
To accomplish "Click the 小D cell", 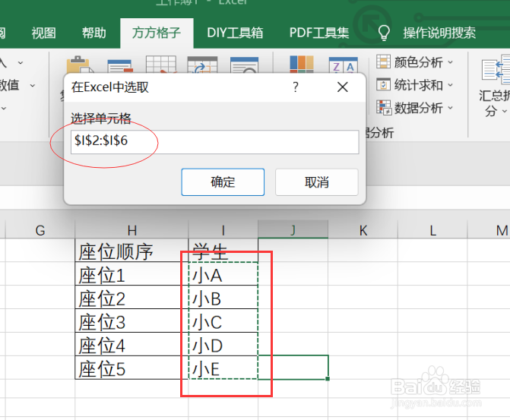I will [223, 344].
